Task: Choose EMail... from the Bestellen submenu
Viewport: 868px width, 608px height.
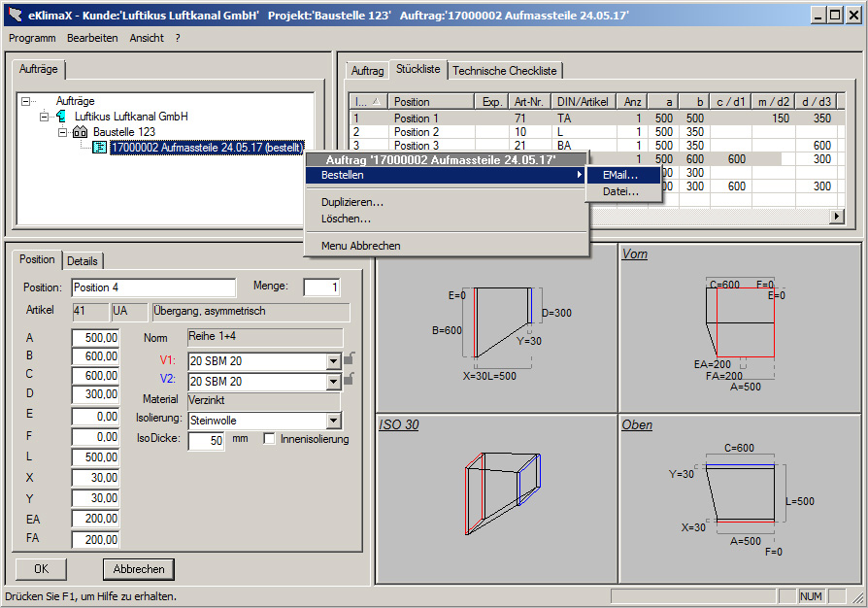Action: (x=619, y=175)
